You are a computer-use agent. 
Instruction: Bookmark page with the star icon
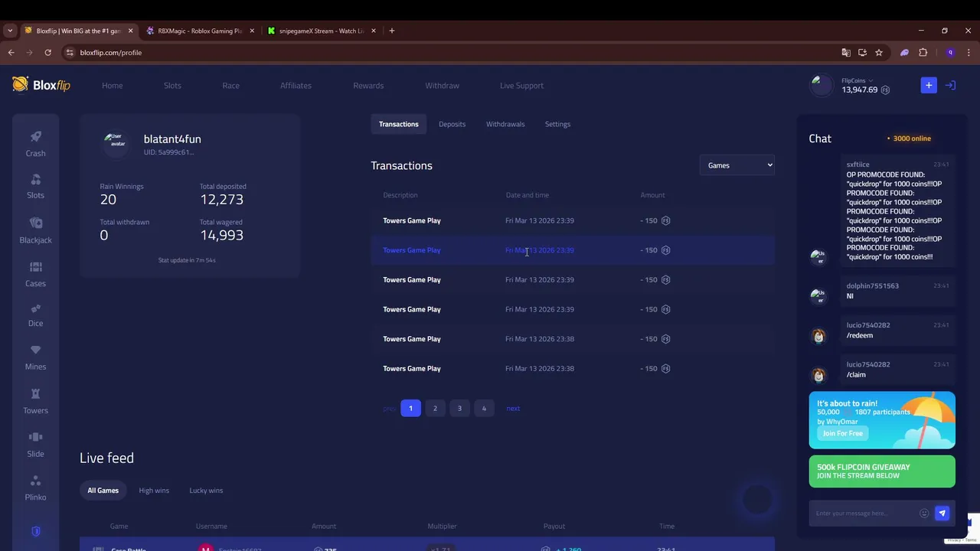pos(879,53)
